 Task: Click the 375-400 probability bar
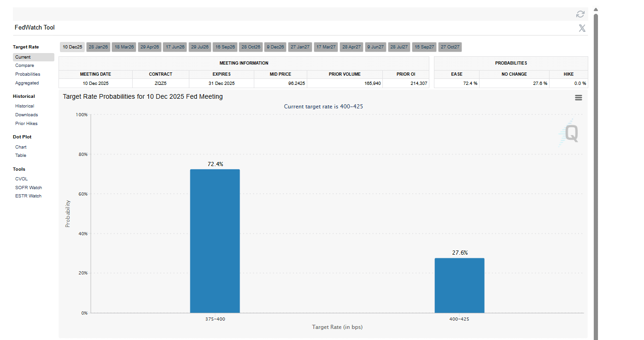215,241
